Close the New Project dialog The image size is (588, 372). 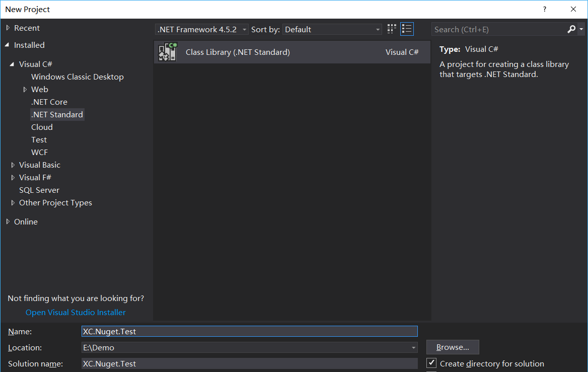tap(573, 10)
